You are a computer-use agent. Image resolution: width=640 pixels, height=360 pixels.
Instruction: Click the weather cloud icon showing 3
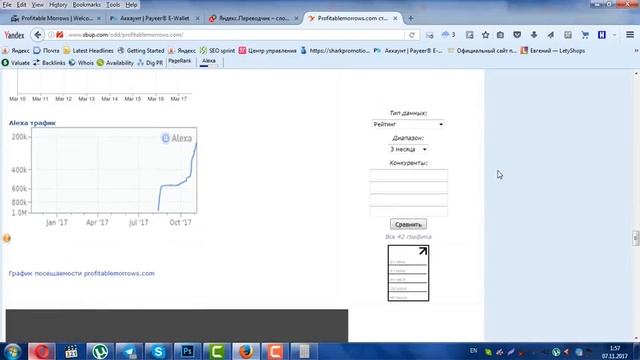pos(448,35)
